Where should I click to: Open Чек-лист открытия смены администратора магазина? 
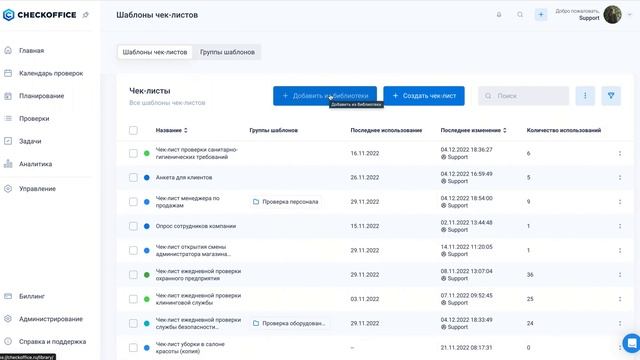[x=193, y=251]
